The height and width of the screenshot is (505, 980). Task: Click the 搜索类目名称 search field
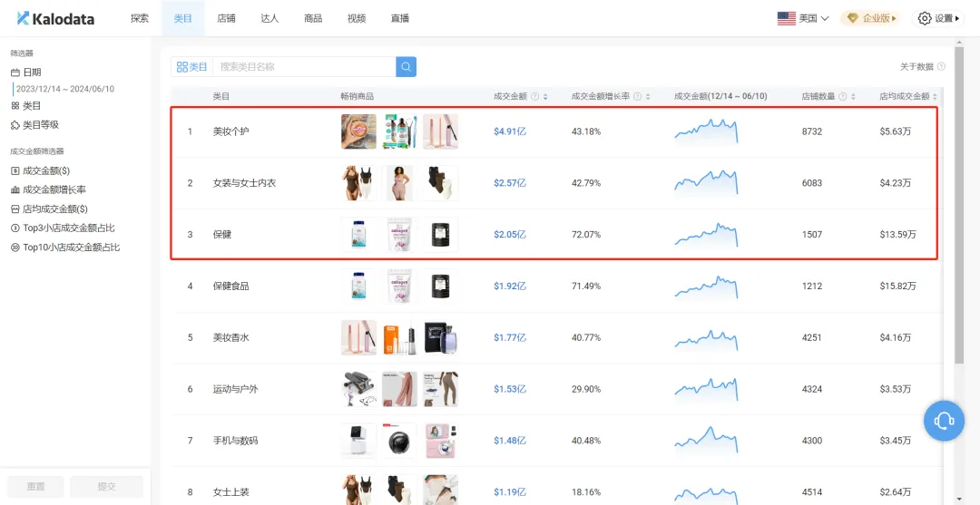(x=304, y=67)
